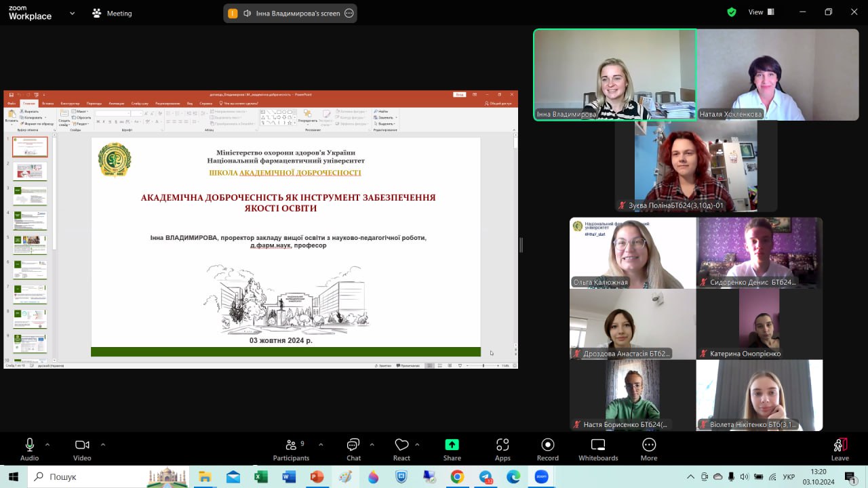
Task: Open PowerPoint from the Windows taskbar
Action: (317, 476)
